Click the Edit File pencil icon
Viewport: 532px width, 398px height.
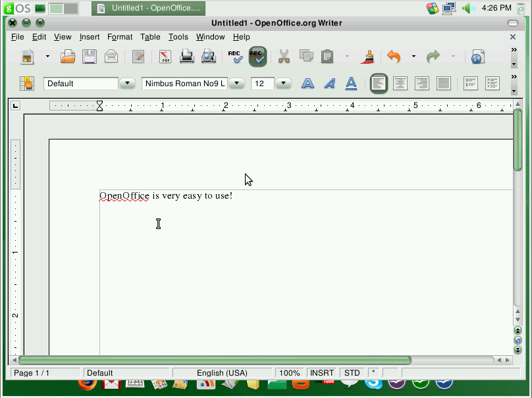tap(138, 57)
